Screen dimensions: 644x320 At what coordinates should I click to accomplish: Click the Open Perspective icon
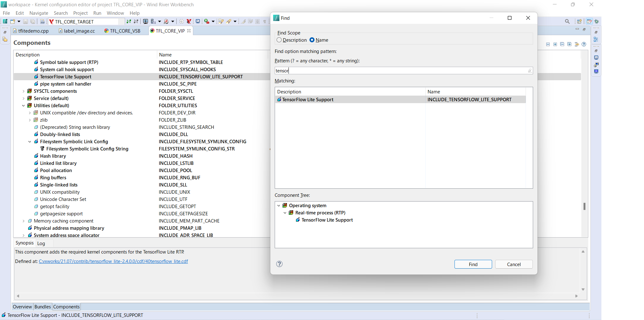579,21
